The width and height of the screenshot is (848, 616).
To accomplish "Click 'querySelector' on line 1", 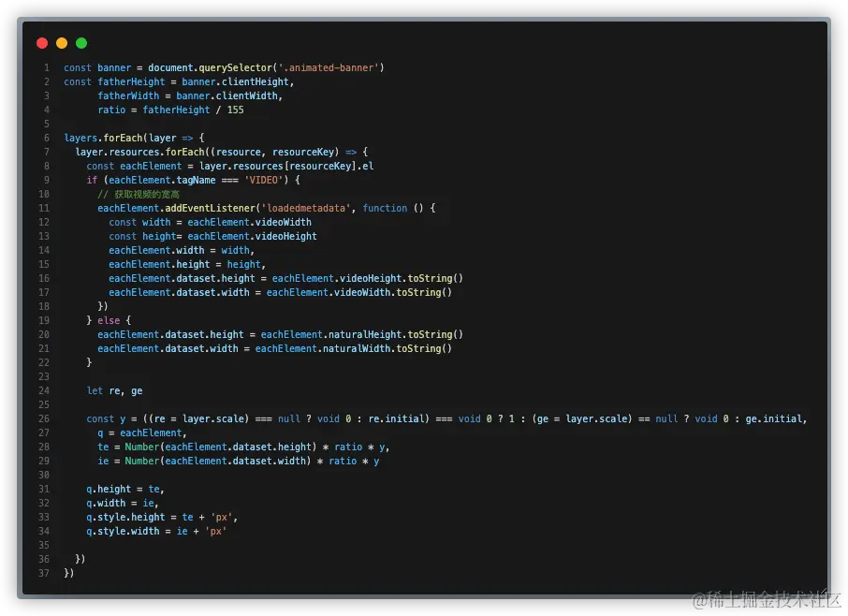I will point(235,67).
